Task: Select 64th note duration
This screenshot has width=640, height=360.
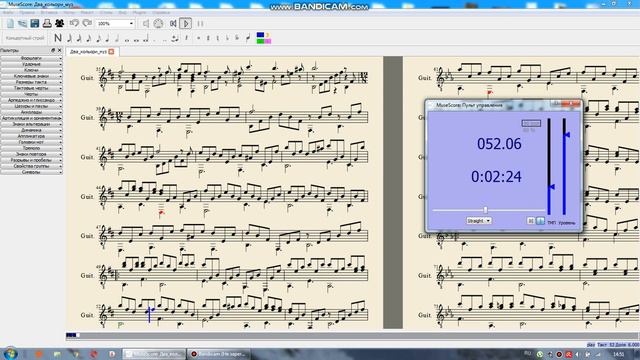Action: [69, 38]
